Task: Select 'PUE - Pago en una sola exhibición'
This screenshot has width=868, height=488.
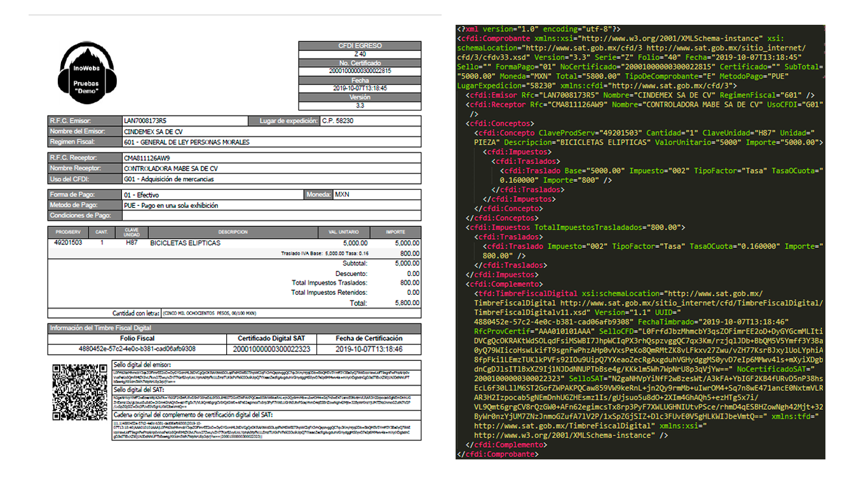Action: (x=171, y=205)
